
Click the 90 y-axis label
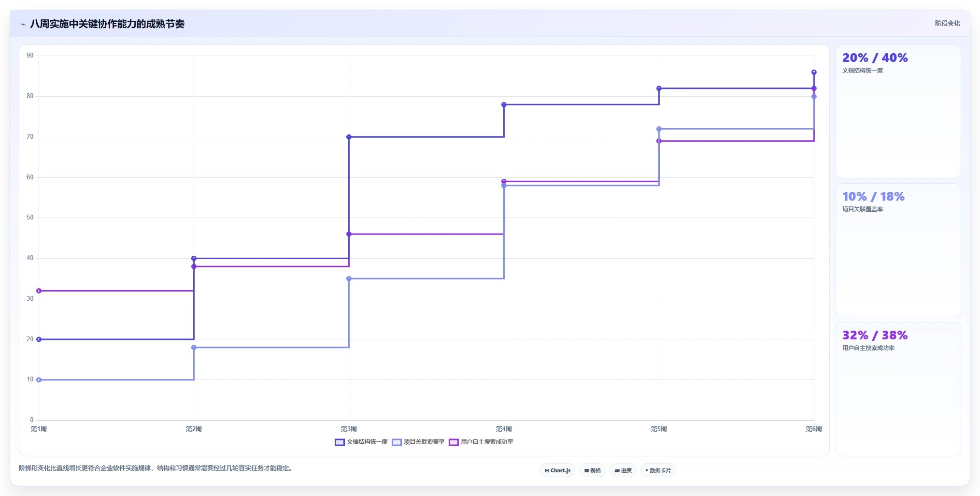[30, 56]
